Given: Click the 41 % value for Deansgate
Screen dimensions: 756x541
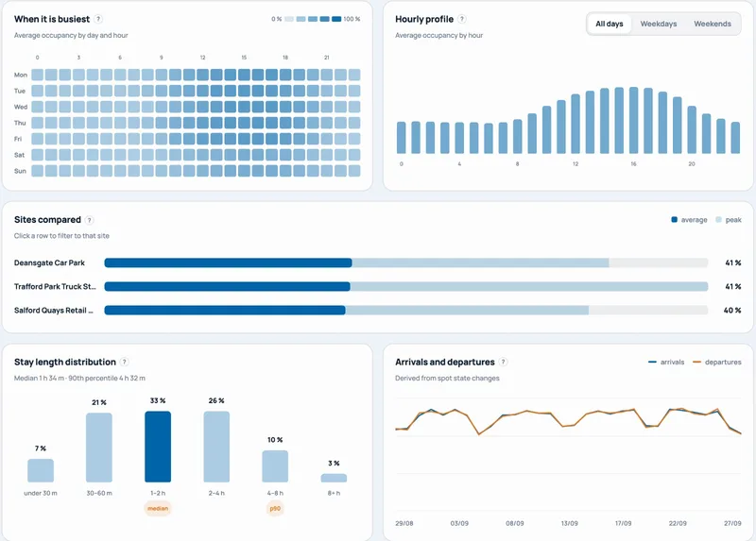Looking at the screenshot, I should [x=733, y=263].
